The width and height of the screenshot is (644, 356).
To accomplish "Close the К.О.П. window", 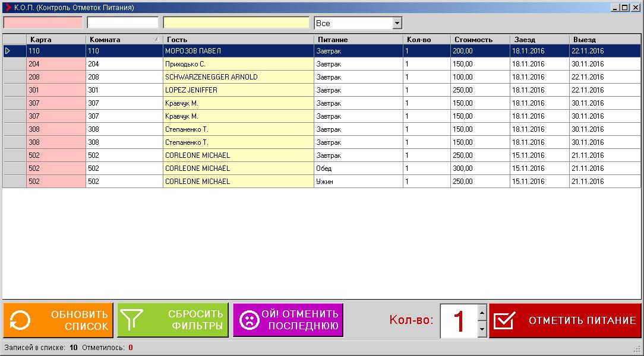I will click(x=635, y=7).
